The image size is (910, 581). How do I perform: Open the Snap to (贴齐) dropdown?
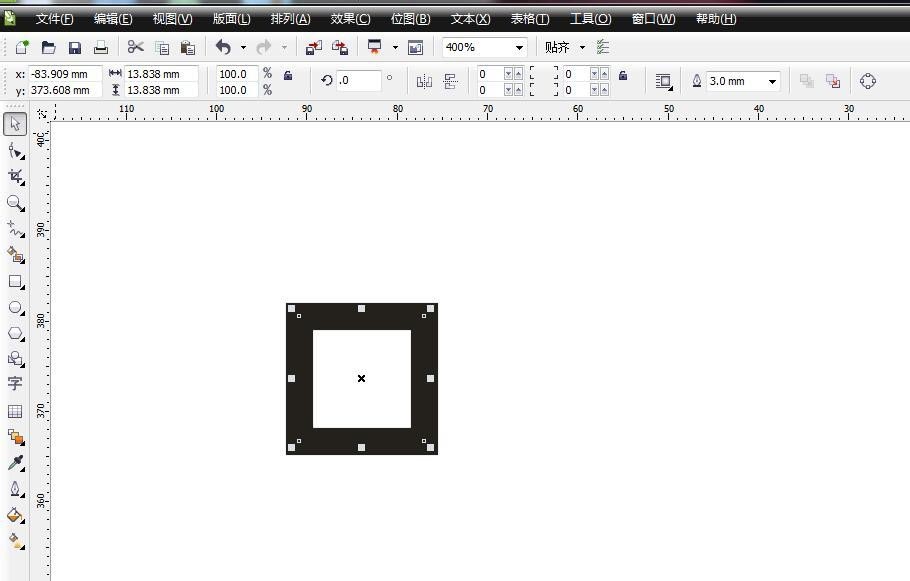tap(582, 48)
